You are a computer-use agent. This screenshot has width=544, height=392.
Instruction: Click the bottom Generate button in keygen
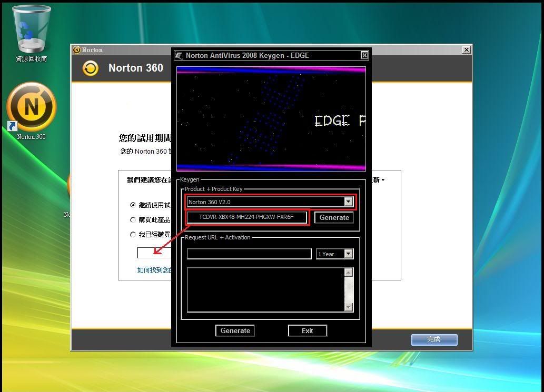pyautogui.click(x=235, y=330)
